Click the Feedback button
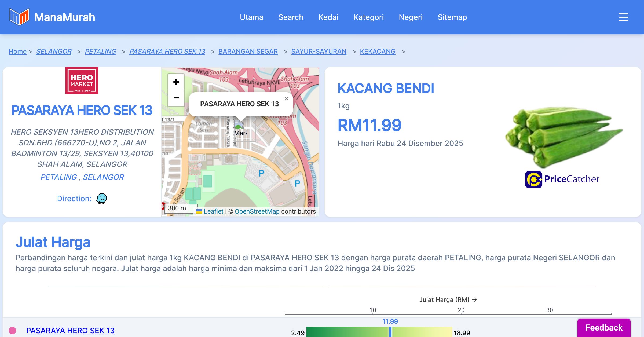644x337 pixels. pos(604,328)
